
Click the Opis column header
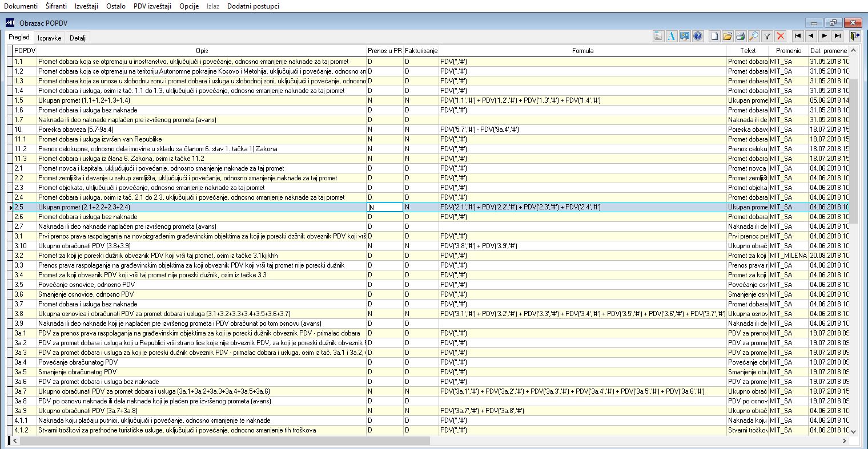pos(202,51)
